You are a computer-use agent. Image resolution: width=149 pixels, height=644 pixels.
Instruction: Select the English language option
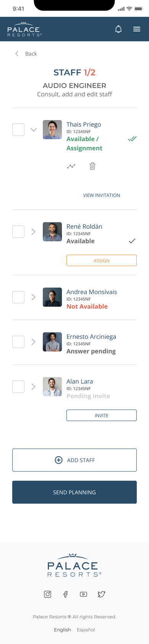(x=62, y=629)
